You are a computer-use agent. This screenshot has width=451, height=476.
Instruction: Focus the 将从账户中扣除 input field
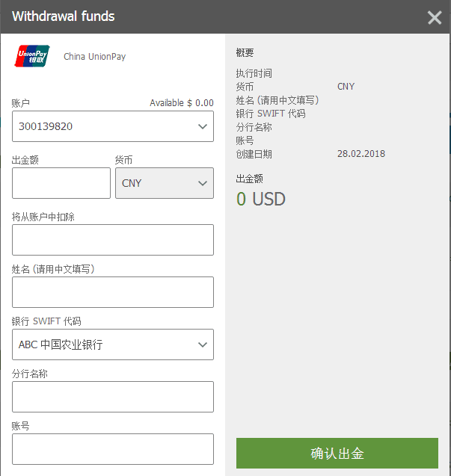tap(112, 240)
